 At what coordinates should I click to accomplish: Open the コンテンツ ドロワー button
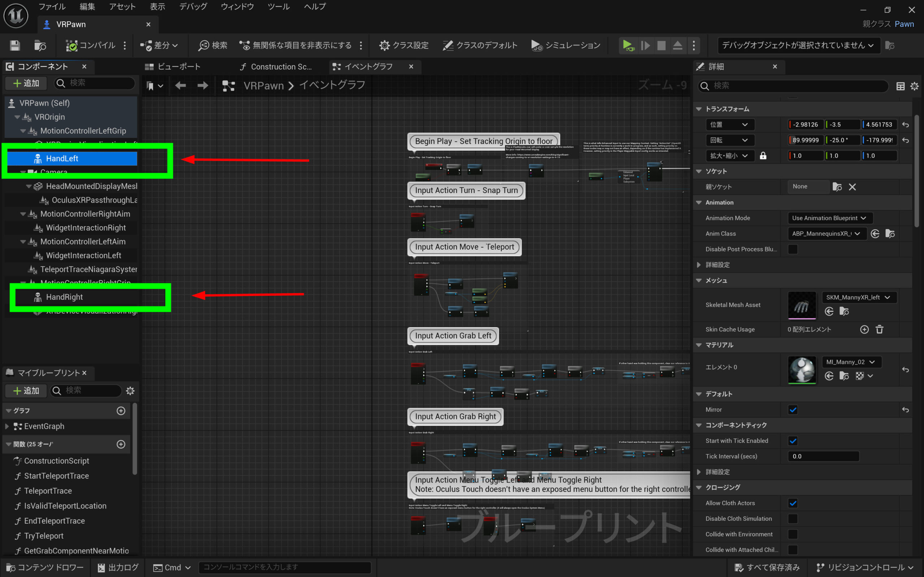click(x=45, y=568)
